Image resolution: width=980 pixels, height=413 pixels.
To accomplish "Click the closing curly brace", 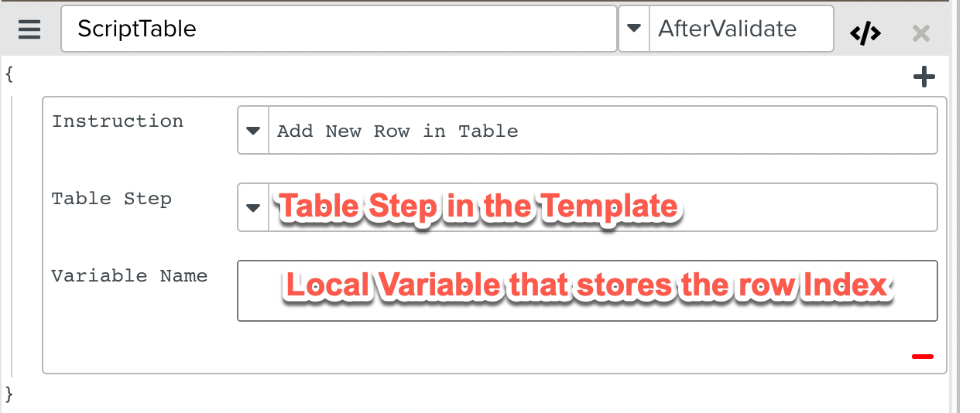I will tap(9, 394).
